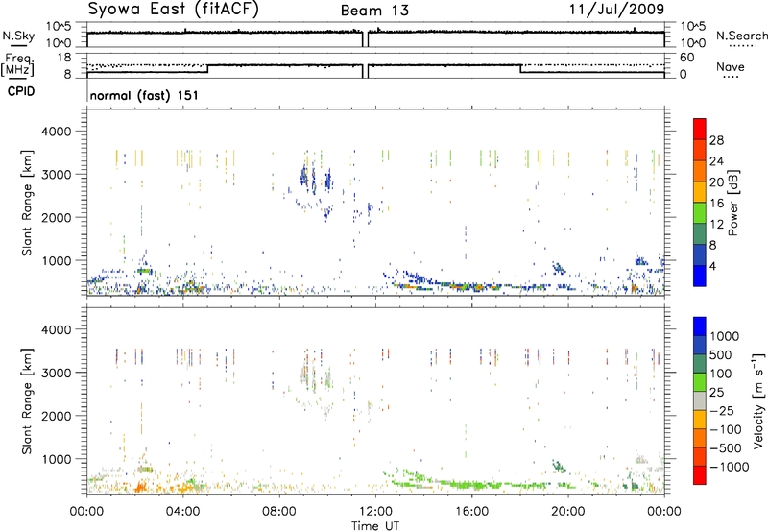Click the '08:00' time axis label
Screen dimensions: 768x532
pyautogui.click(x=279, y=512)
